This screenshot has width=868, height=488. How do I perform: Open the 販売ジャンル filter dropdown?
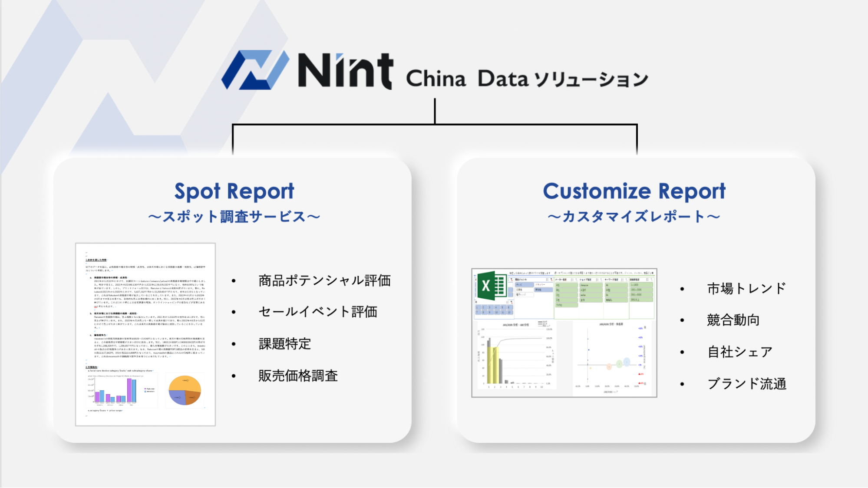[551, 280]
